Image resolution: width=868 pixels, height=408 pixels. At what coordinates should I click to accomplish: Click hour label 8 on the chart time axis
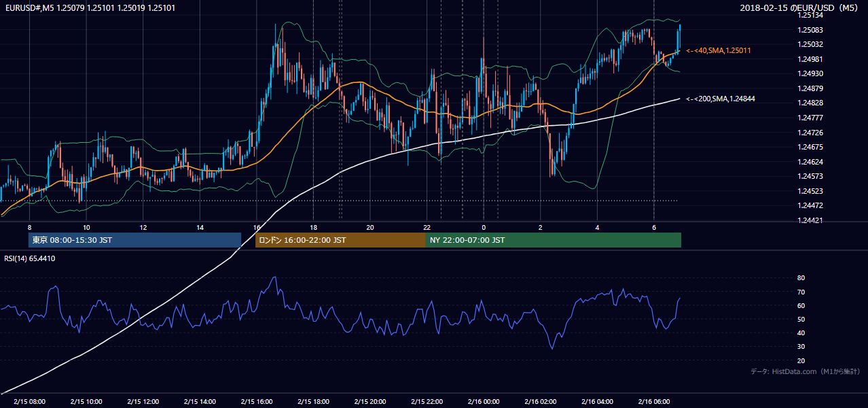point(29,226)
